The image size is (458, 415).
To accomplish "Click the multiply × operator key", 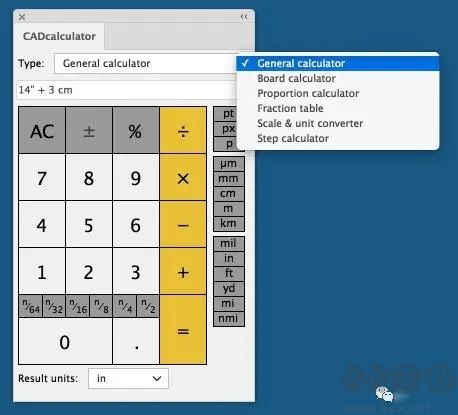I will tap(183, 177).
